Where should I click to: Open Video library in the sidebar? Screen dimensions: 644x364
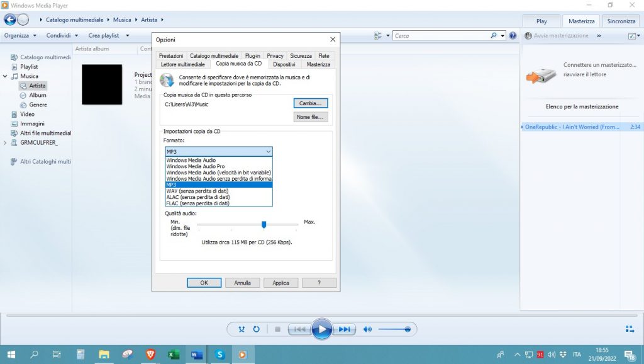tap(27, 115)
